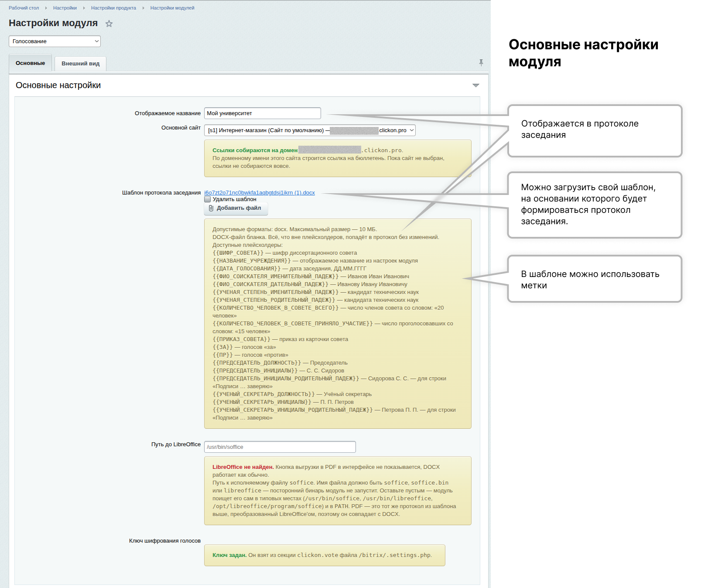Viewport: 718px width, 588px height.
Task: Open the Голосование module dropdown
Action: 55,41
